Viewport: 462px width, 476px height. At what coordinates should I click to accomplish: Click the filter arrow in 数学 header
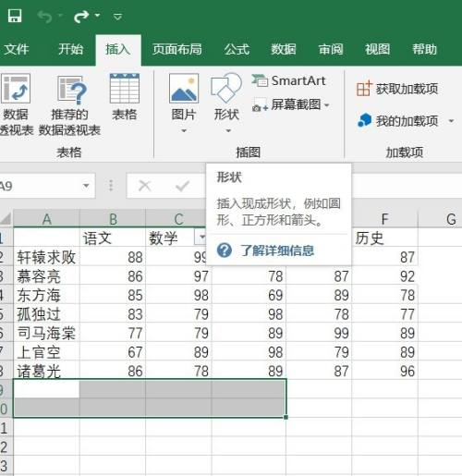[201, 237]
